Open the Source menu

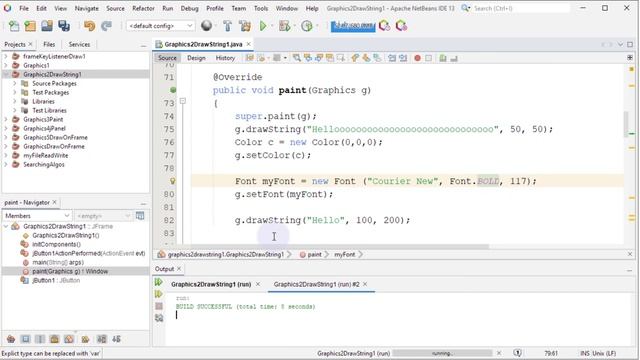tap(116, 8)
